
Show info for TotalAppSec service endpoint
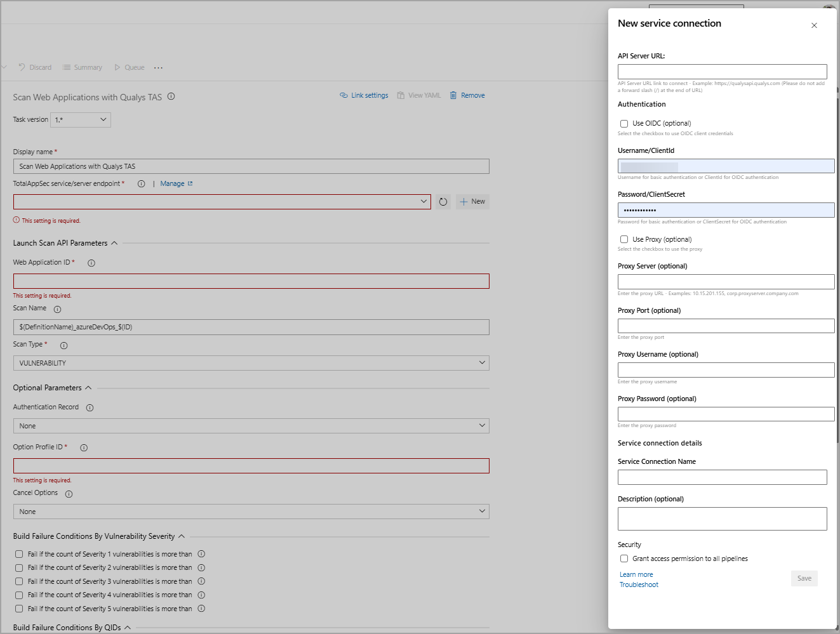tap(141, 183)
